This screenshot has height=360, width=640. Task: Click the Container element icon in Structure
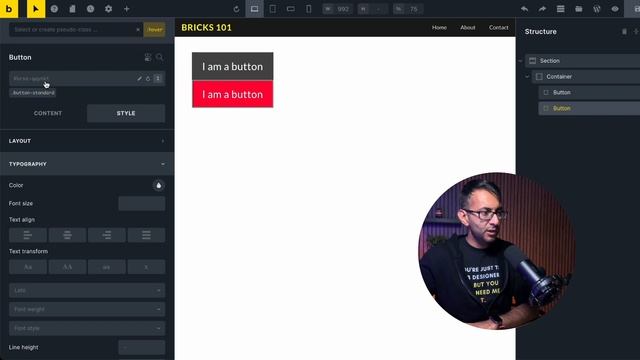(x=539, y=77)
